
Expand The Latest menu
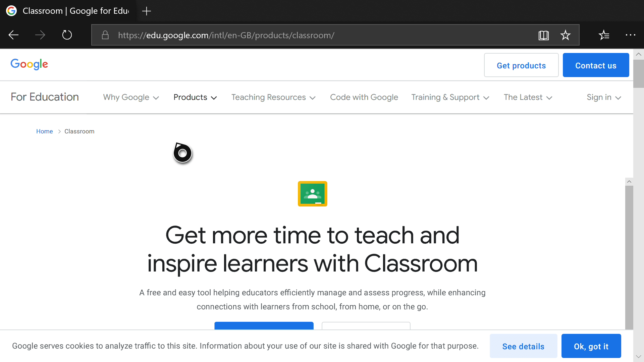pos(528,97)
